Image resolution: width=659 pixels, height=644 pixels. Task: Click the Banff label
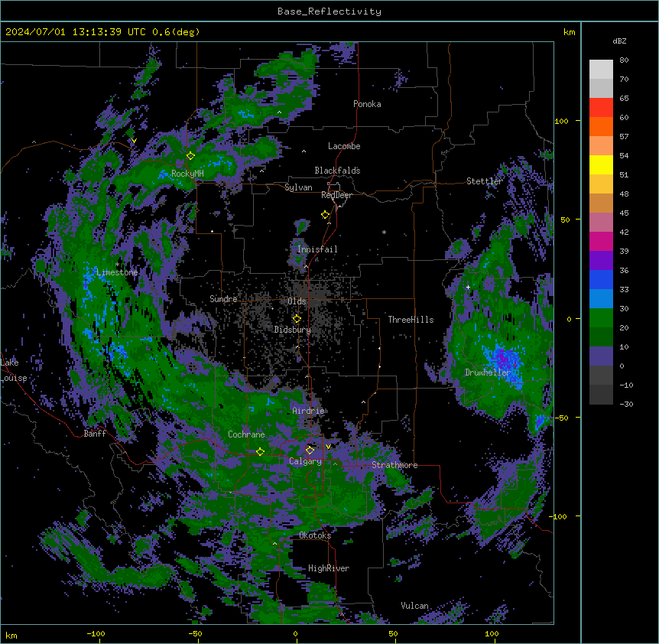[x=95, y=434]
